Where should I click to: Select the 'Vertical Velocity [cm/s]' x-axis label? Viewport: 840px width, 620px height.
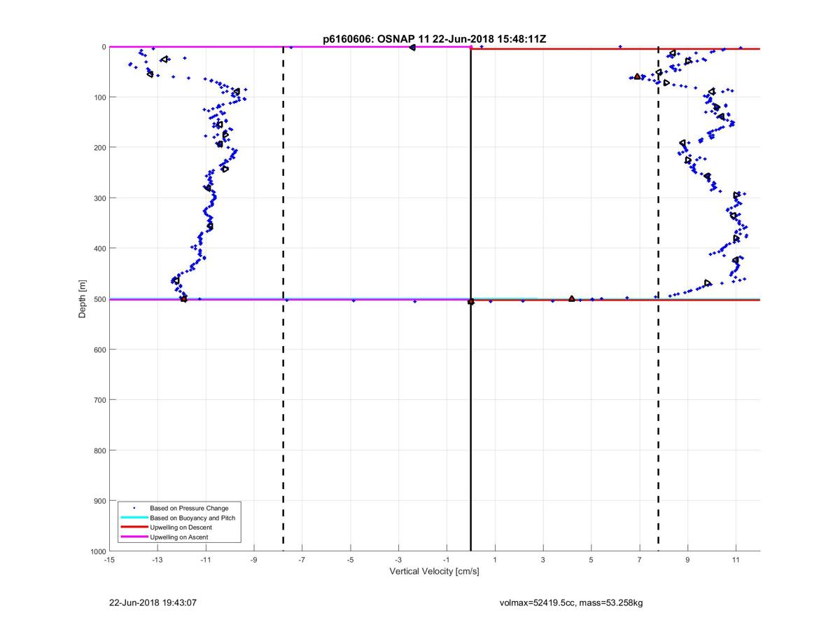pyautogui.click(x=434, y=572)
